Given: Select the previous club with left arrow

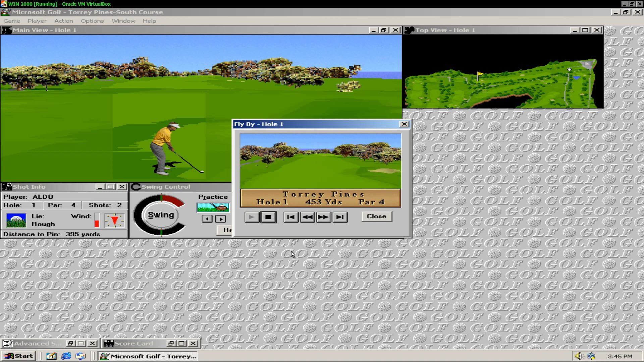Looking at the screenshot, I should click(x=207, y=218).
